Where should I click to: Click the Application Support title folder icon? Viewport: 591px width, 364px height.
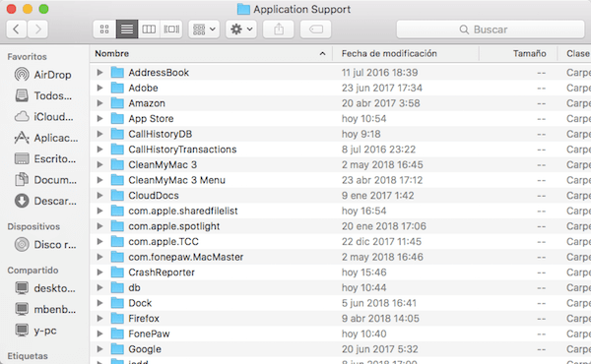pyautogui.click(x=243, y=9)
